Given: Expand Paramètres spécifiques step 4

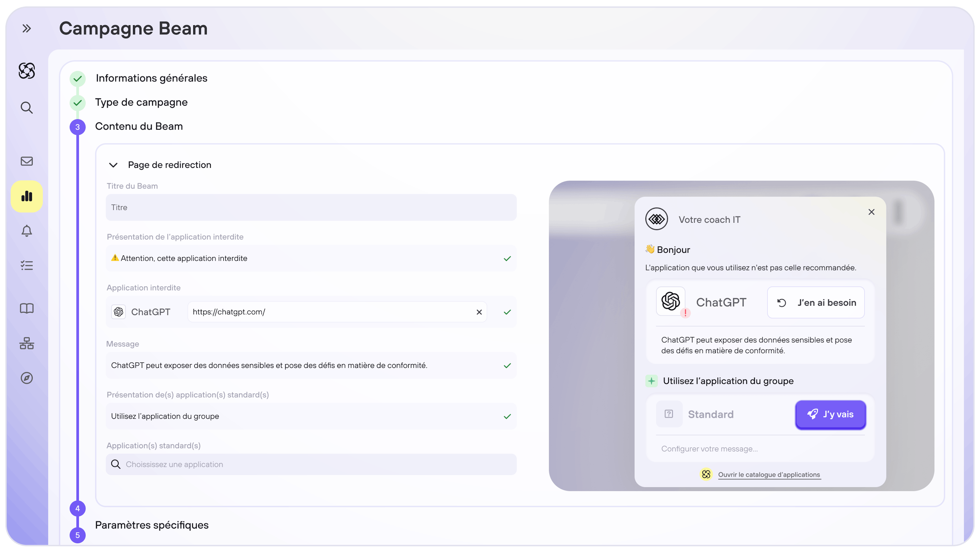Looking at the screenshot, I should pos(151,525).
